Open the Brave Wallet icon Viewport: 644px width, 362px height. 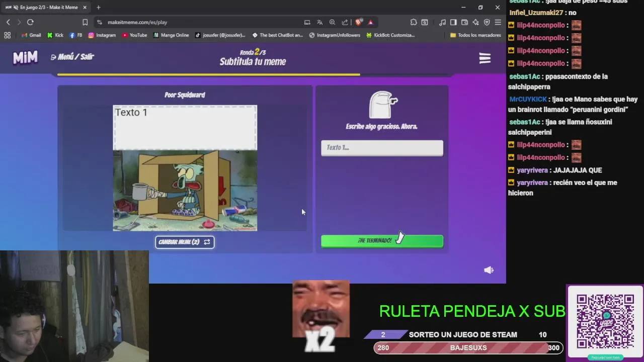464,22
